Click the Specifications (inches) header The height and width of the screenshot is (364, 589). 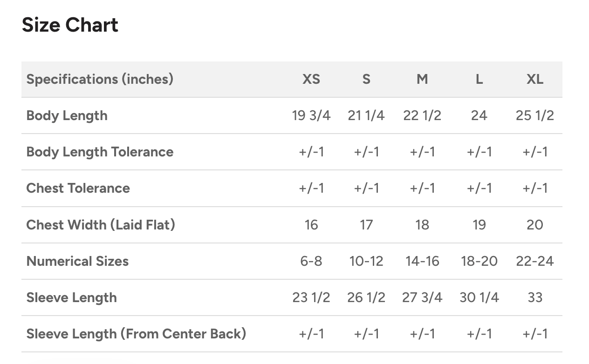coord(100,79)
